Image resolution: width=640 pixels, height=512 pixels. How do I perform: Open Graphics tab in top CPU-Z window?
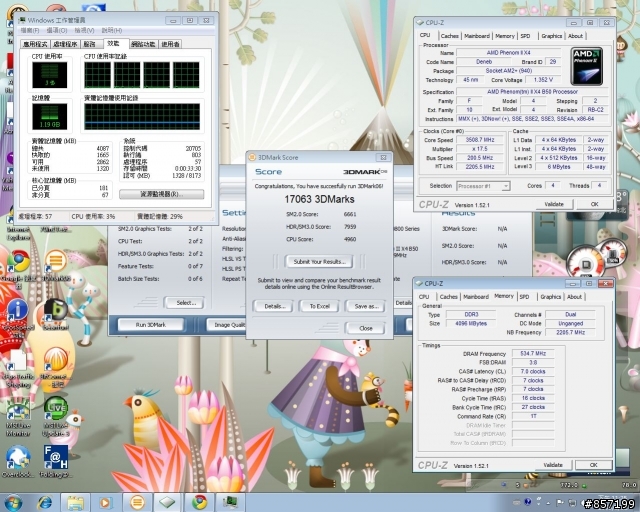coord(551,36)
